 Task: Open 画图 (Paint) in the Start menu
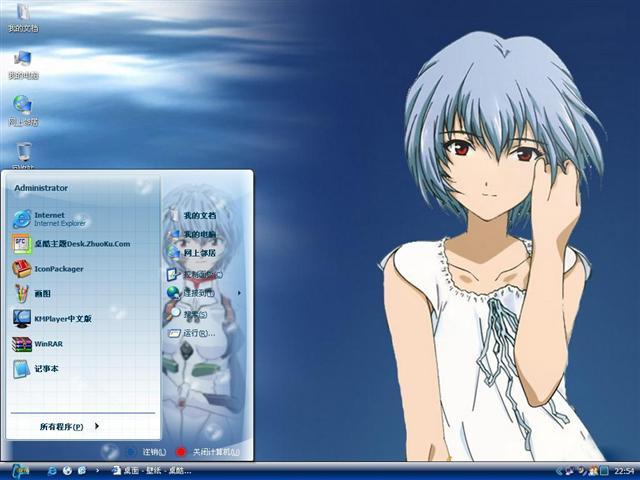pyautogui.click(x=31, y=293)
